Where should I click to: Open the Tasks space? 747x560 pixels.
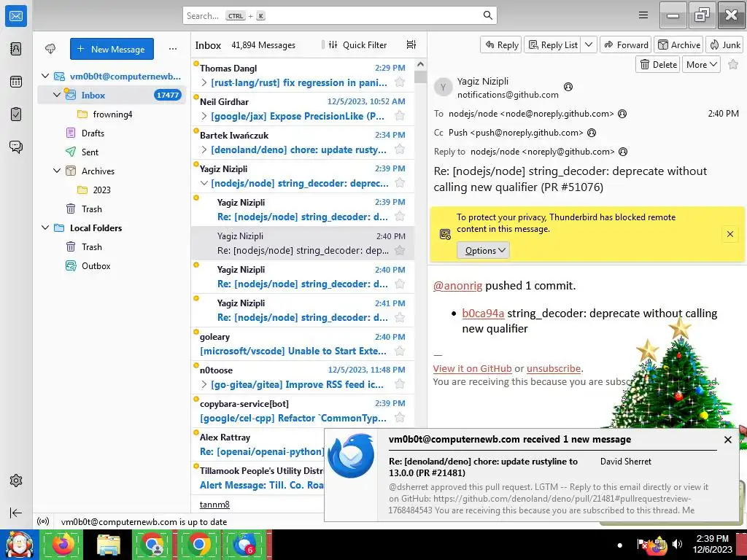click(x=16, y=114)
